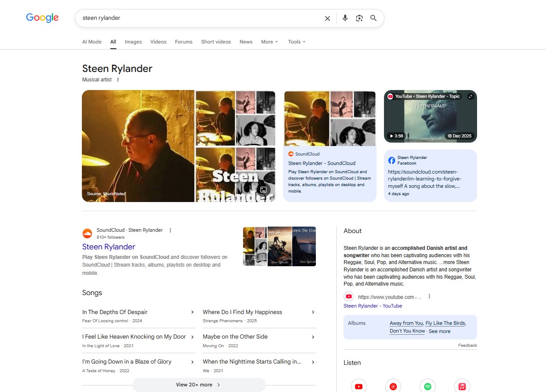Open three-dot menu beside Musical artist

pos(118,80)
